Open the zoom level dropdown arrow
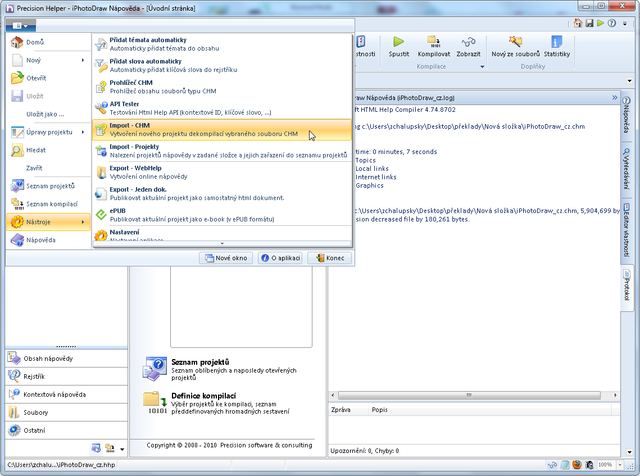This screenshot has height=476, width=640. click(620, 465)
